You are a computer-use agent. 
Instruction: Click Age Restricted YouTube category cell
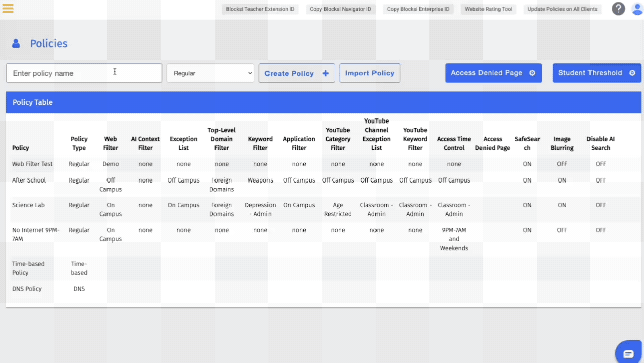pos(338,209)
